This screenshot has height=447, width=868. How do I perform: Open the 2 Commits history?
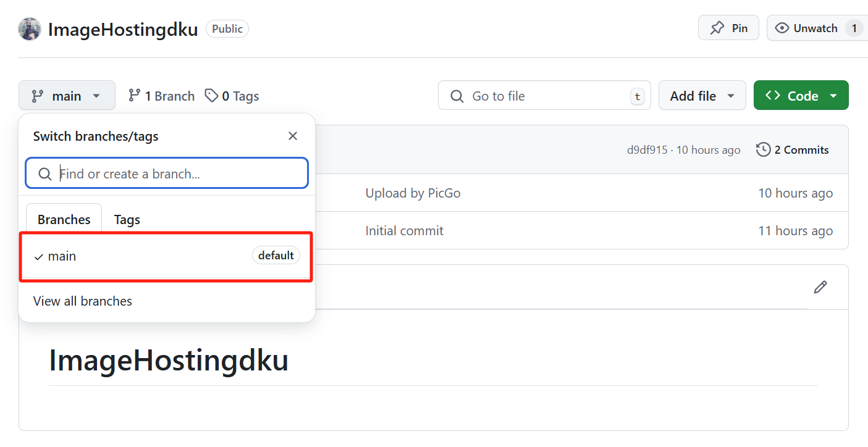tap(793, 149)
